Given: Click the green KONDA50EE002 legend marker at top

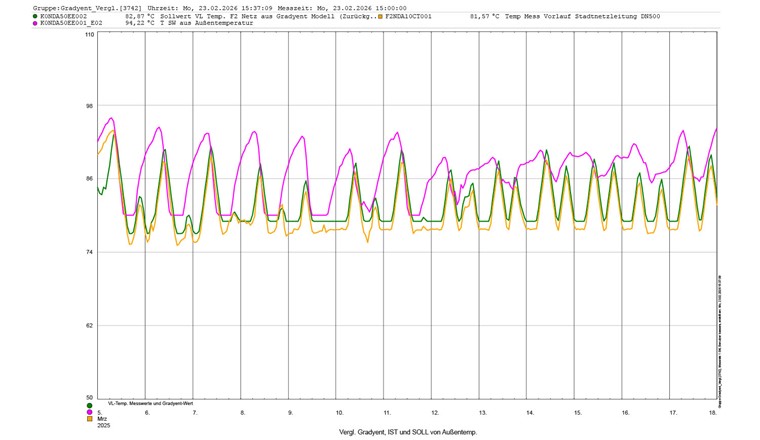Looking at the screenshot, I should 36,17.
